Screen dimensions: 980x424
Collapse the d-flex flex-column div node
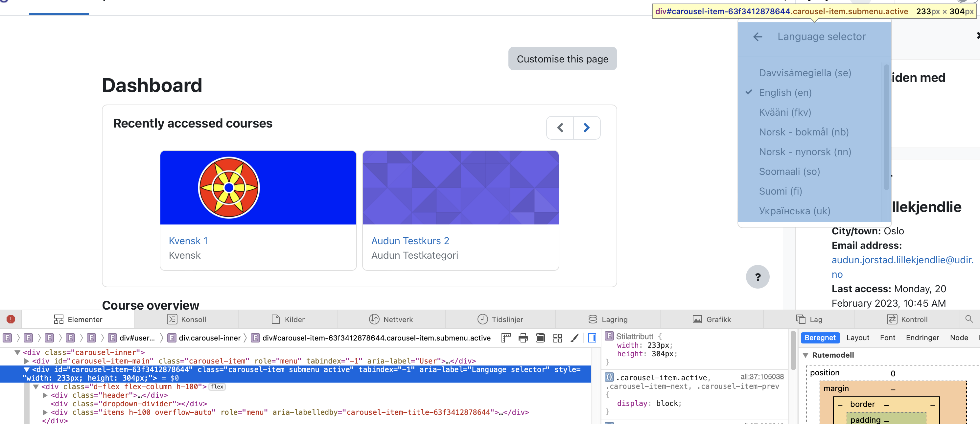[36, 387]
